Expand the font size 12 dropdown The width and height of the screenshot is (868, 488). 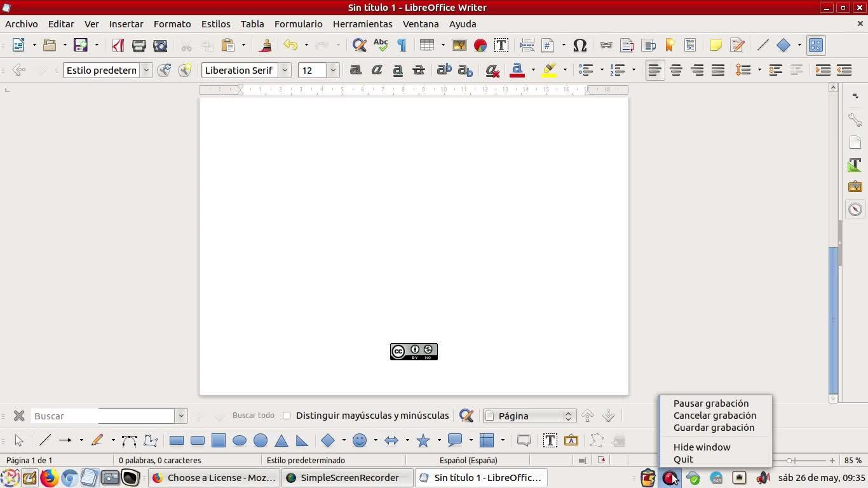click(332, 71)
